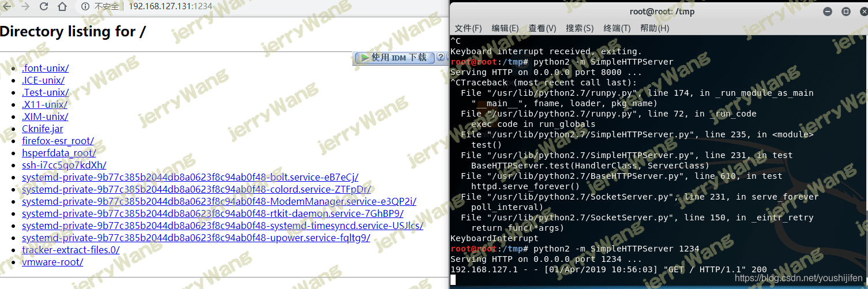Open the .X11-unix/ directory link
Image resolution: width=868 pixels, height=289 pixels.
[x=44, y=104]
